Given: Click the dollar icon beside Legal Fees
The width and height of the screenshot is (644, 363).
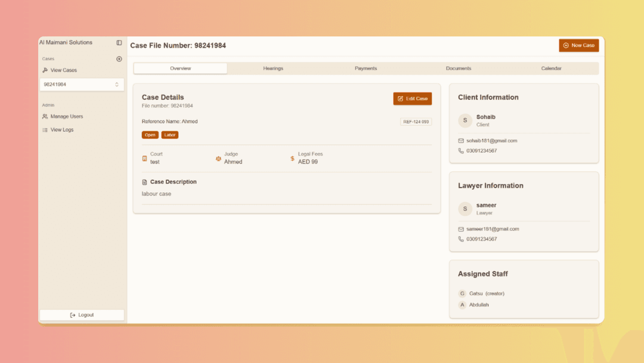Looking at the screenshot, I should click(293, 159).
